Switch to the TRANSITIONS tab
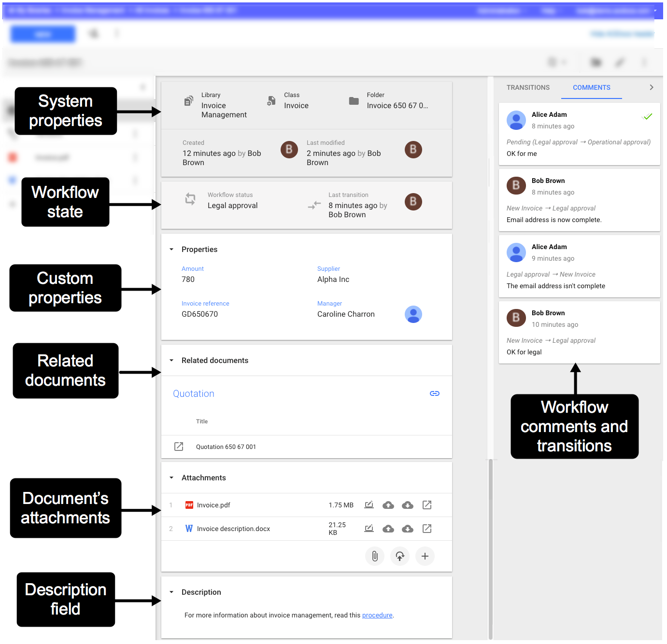 click(528, 87)
